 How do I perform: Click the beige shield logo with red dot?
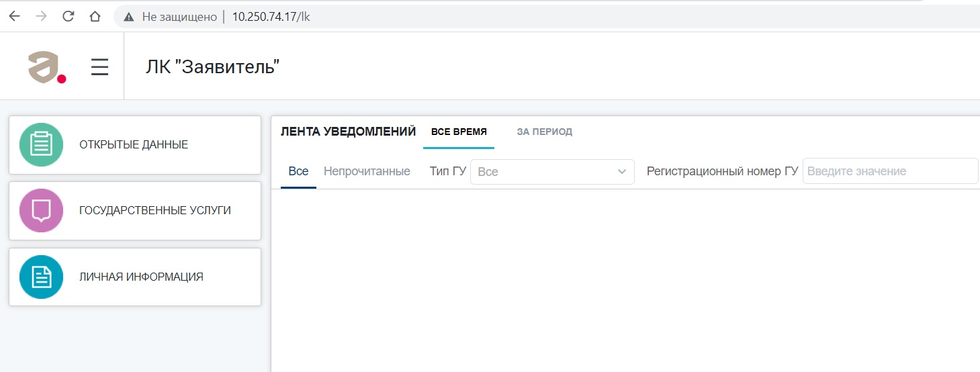coord(46,67)
